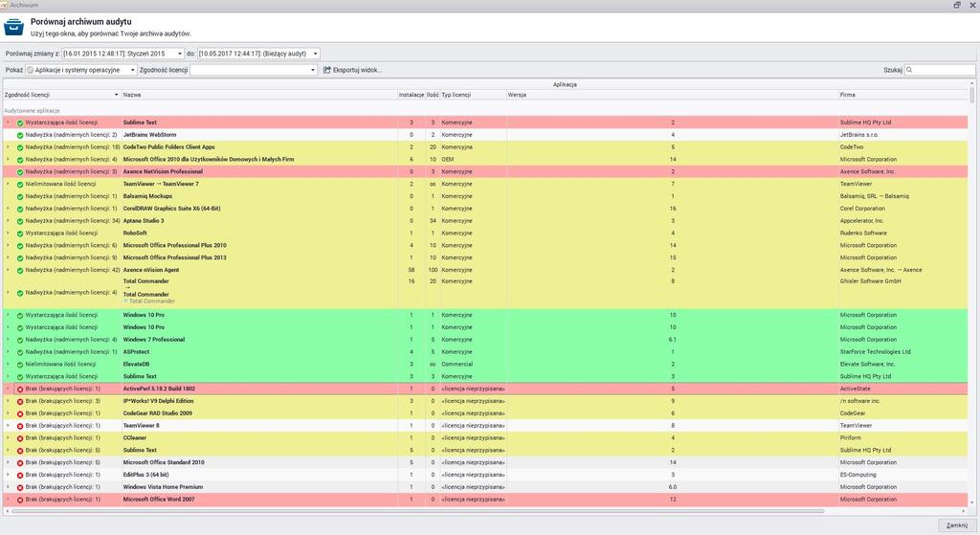
Task: Click status icon in Aptana Studio 3 row
Action: [20, 221]
